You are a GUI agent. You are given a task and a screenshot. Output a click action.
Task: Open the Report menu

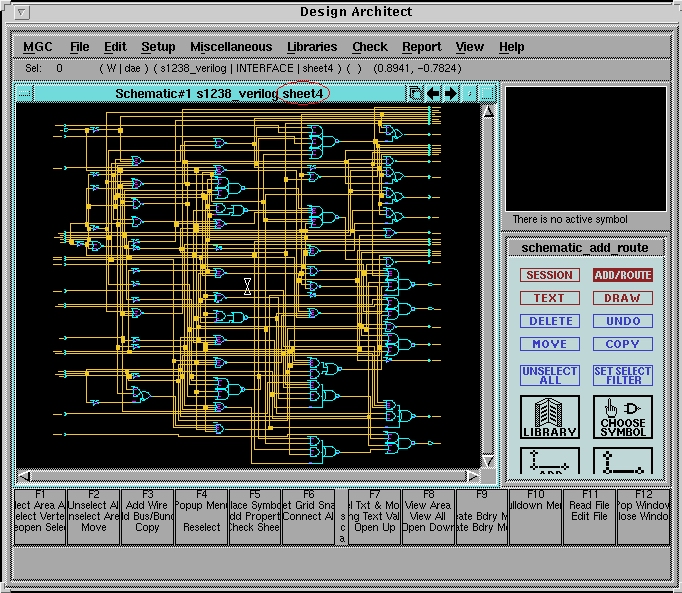click(x=421, y=47)
